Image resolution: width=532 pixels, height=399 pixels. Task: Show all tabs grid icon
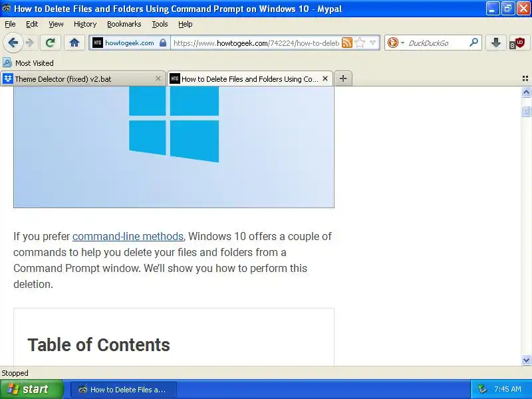click(x=525, y=78)
